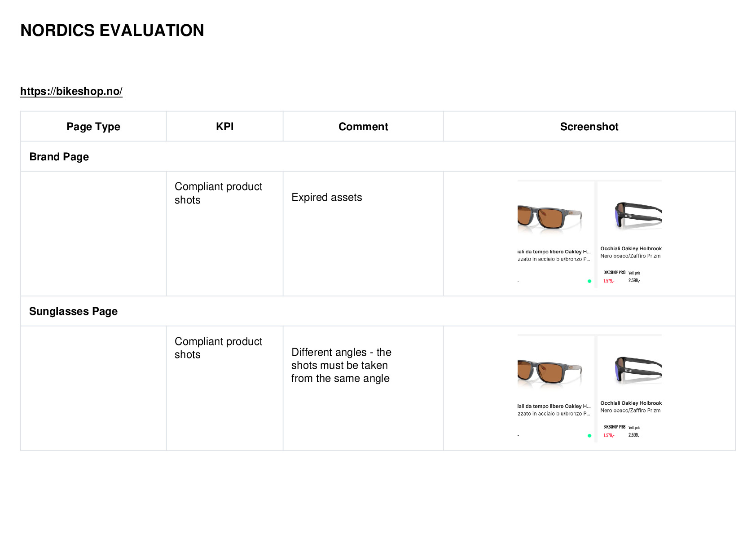Click the green availability dot in the Brand Page screenshot
Image resolution: width=756 pixels, height=535 pixels.
(589, 281)
